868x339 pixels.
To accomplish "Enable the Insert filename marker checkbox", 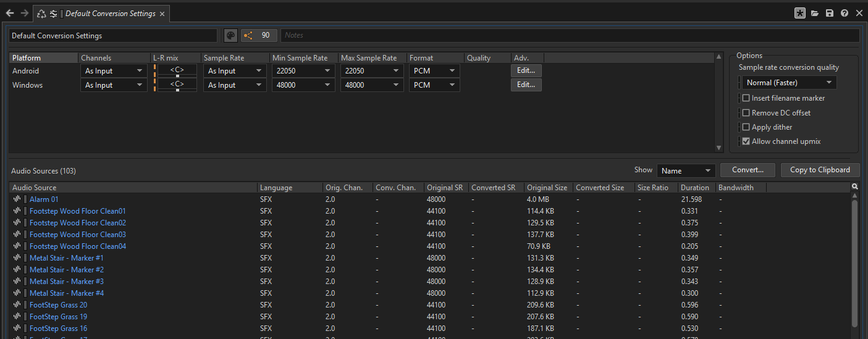I will point(746,98).
